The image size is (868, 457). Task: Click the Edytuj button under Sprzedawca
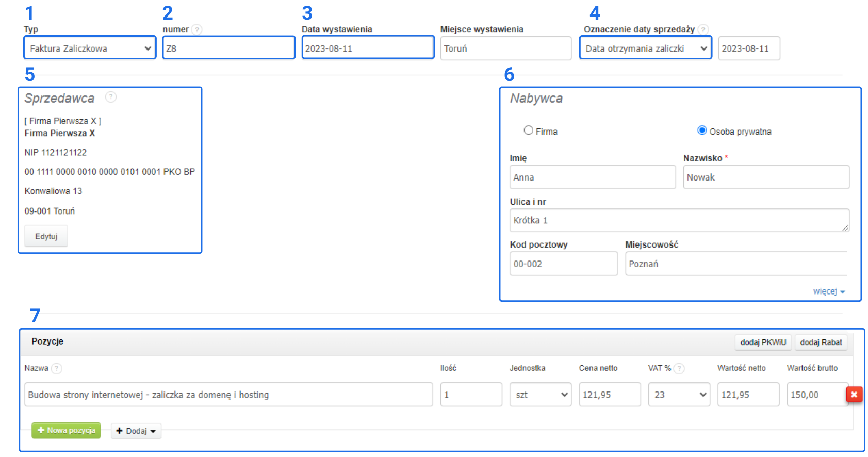(x=46, y=236)
